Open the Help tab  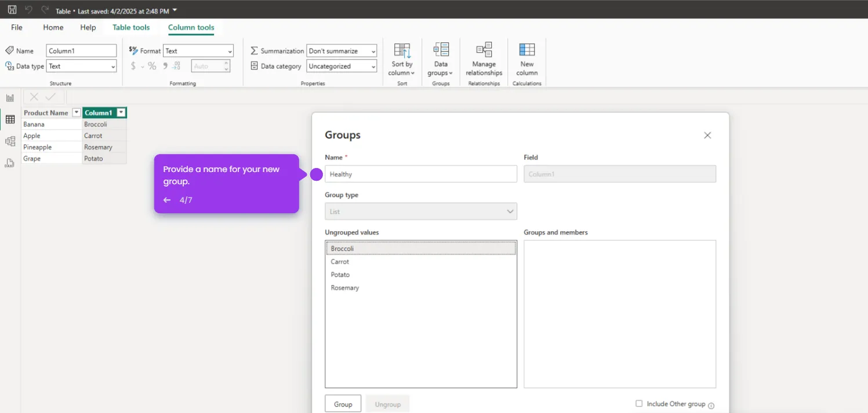pyautogui.click(x=88, y=27)
